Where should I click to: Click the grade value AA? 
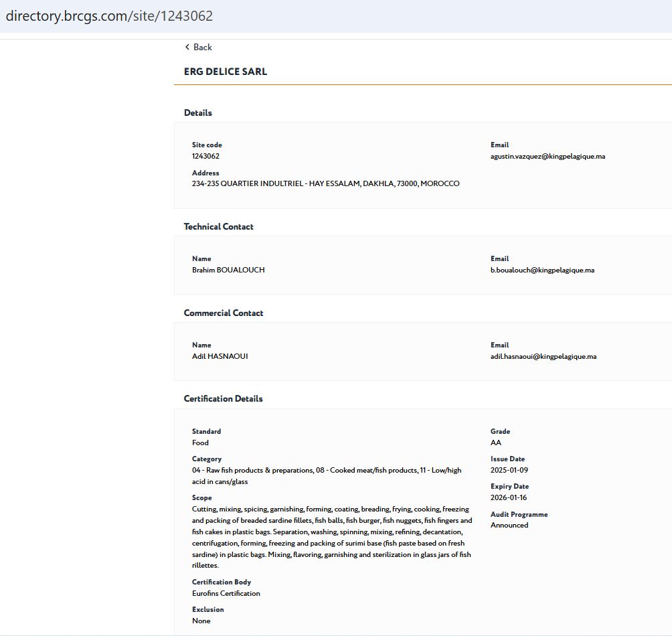(496, 443)
